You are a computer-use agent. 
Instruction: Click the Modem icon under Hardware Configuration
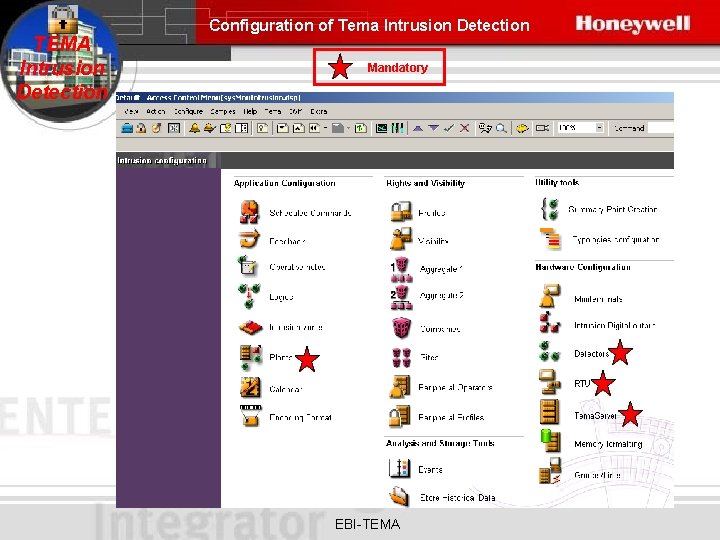(550, 296)
